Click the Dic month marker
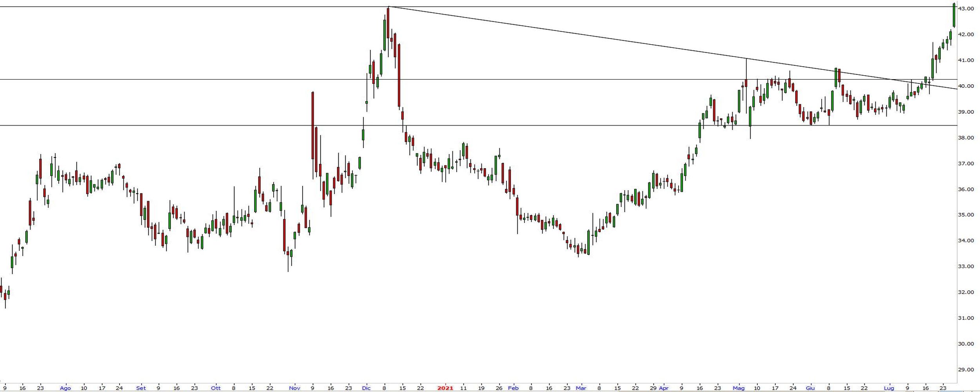980x392 pixels. (366, 388)
